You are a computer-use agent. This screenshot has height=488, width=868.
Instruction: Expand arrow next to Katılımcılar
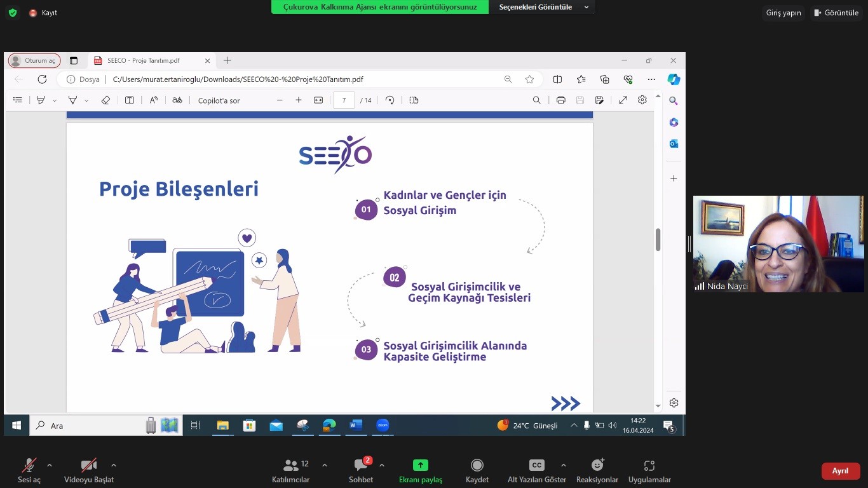click(325, 465)
